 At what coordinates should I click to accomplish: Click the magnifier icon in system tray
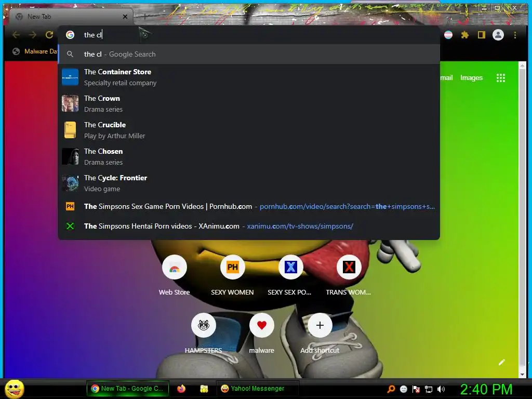pos(391,389)
